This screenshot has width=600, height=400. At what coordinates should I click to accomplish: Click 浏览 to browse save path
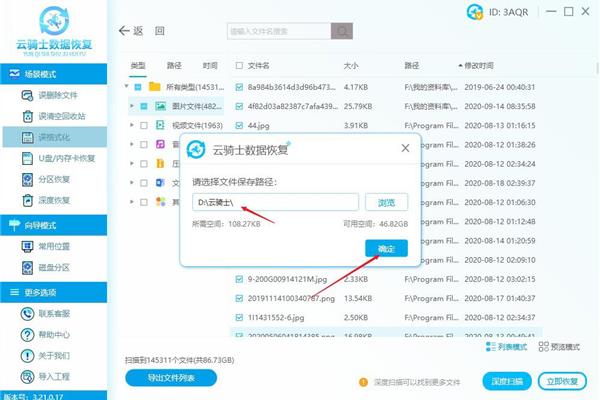[386, 202]
